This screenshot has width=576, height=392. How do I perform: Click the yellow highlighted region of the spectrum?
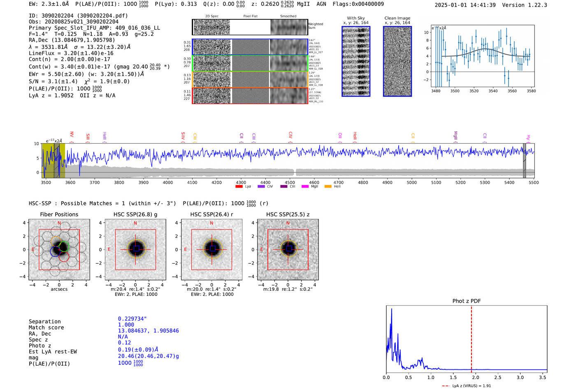point(53,160)
